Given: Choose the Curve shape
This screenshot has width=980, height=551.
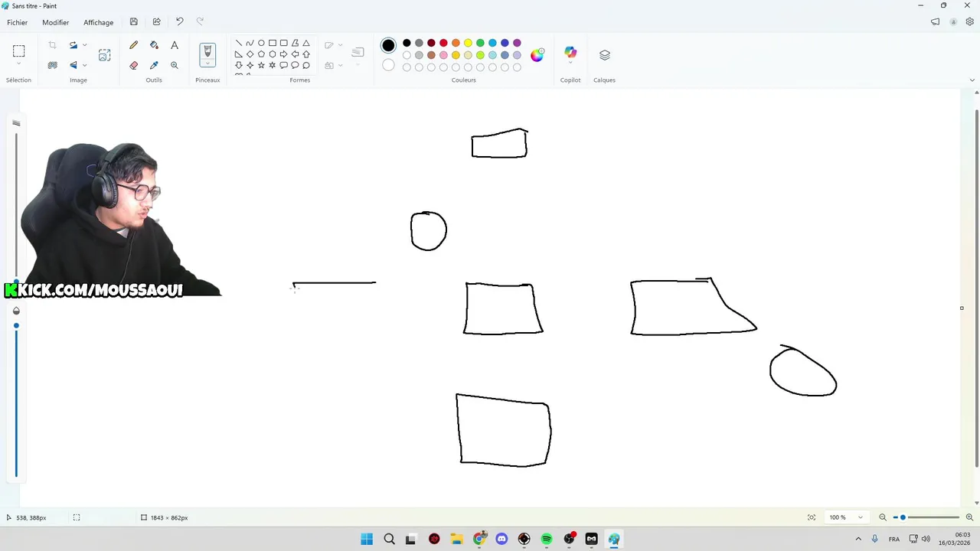Looking at the screenshot, I should click(x=250, y=43).
